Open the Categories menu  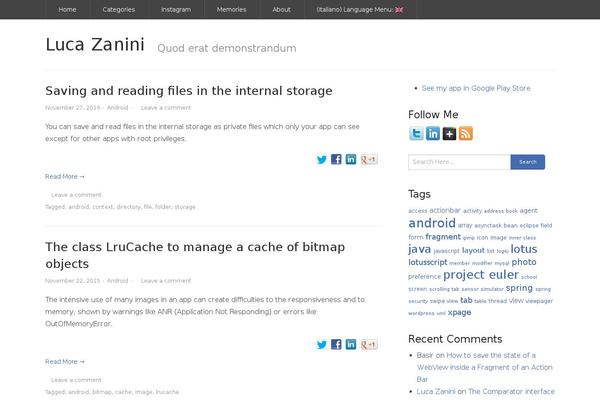[x=119, y=10]
